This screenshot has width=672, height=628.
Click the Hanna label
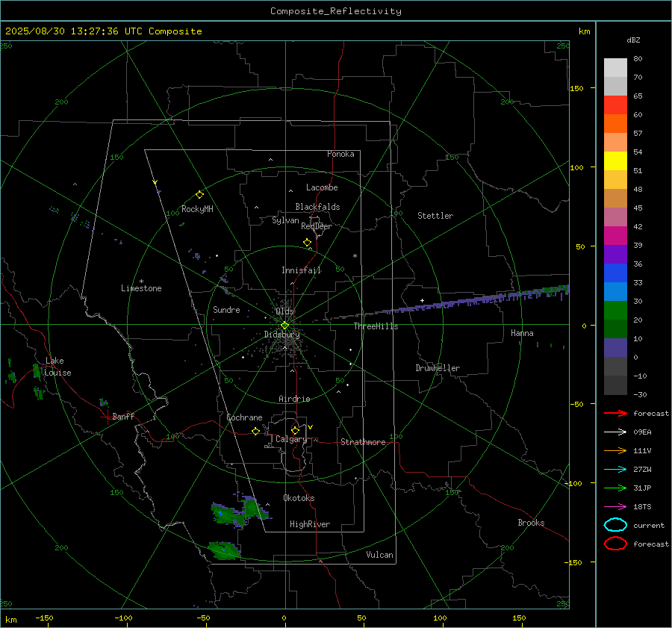(x=522, y=333)
